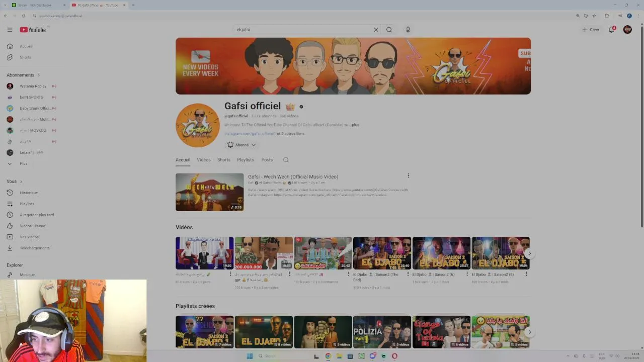644x362 pixels.
Task: Switch to the Vidéos channel tab
Action: coord(204,160)
